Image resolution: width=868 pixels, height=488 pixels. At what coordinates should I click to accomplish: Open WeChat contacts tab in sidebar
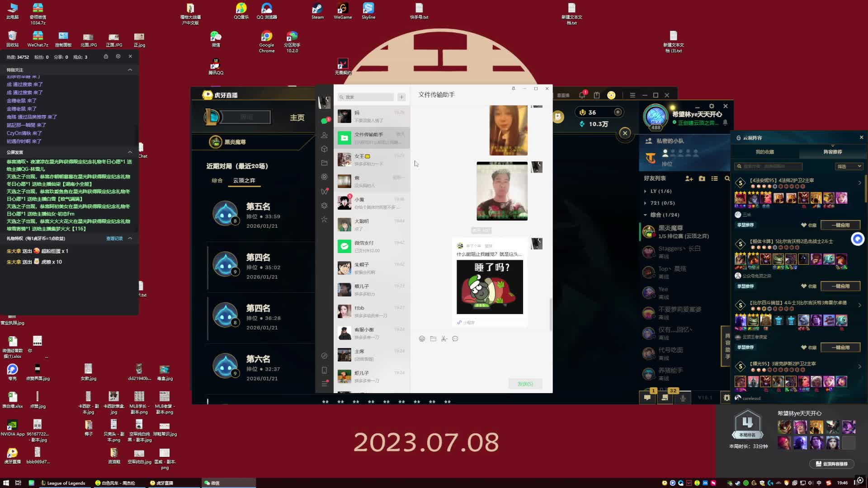coord(324,135)
